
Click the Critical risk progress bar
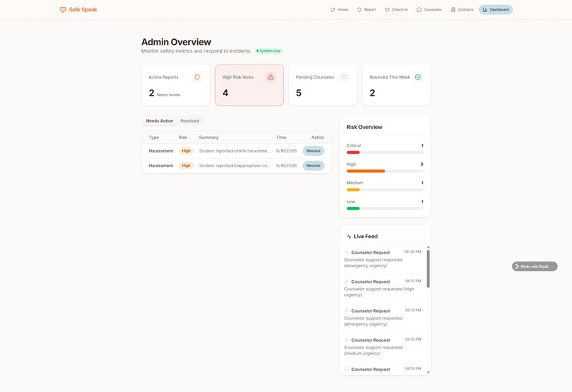(x=385, y=152)
